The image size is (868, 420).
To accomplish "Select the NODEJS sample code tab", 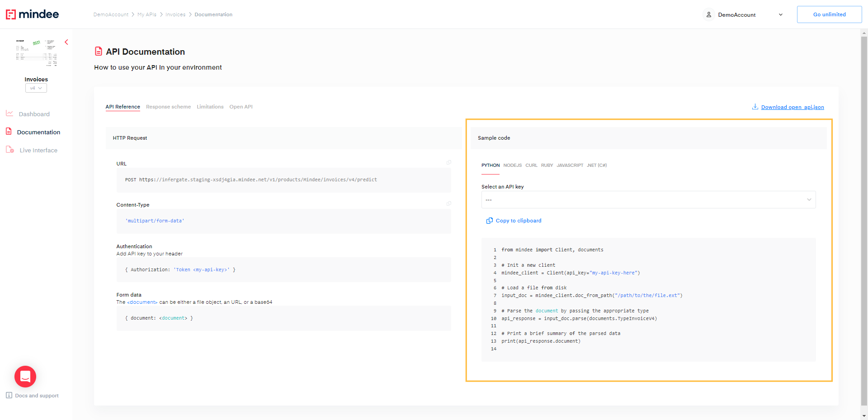I will tap(513, 165).
